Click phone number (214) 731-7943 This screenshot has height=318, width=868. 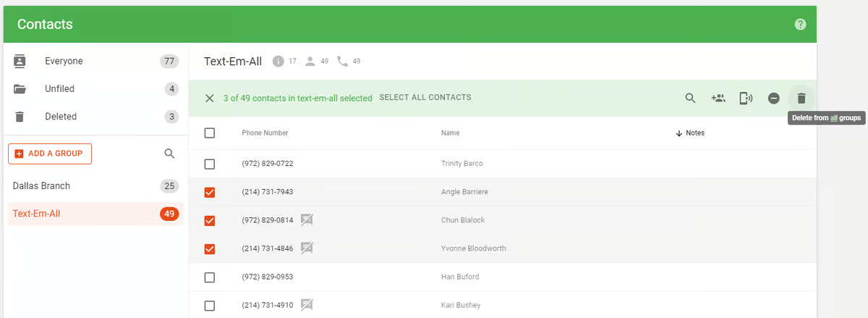click(x=267, y=192)
